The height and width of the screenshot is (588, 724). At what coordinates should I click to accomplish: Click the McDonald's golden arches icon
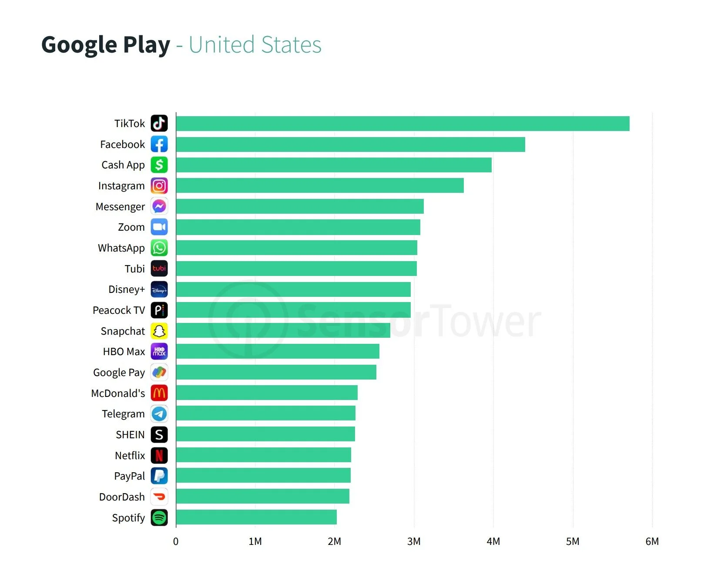(159, 393)
